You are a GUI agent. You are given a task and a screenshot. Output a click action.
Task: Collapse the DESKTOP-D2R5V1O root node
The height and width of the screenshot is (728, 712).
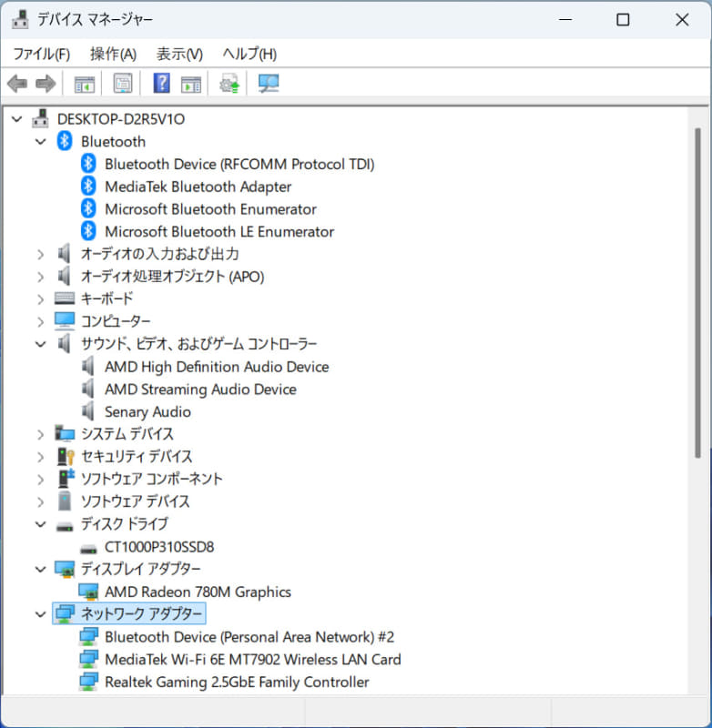point(16,119)
